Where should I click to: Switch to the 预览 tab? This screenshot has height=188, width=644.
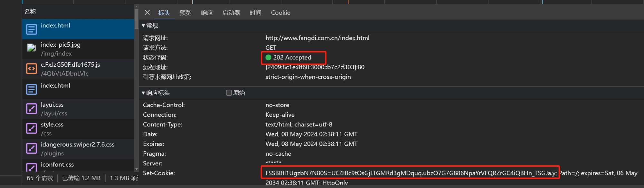(x=185, y=13)
